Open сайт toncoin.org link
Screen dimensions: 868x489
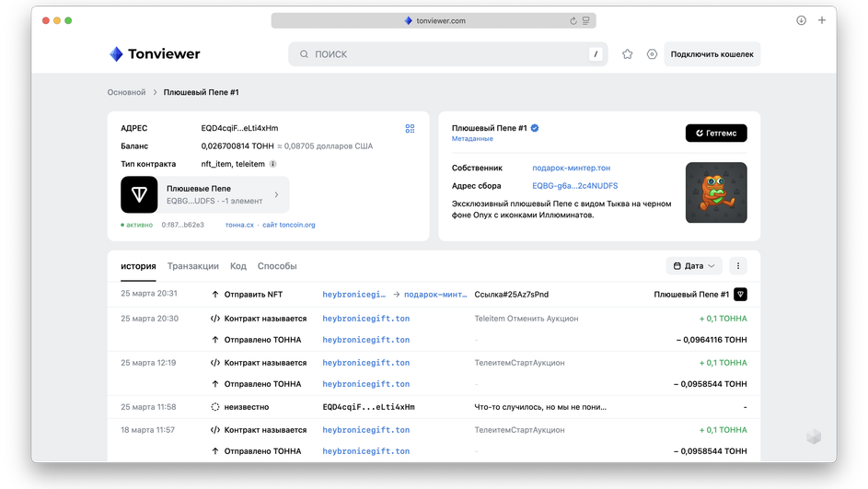(288, 225)
